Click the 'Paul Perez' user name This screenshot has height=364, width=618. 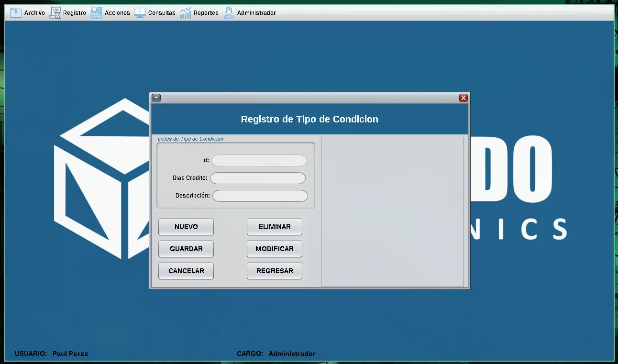point(70,353)
